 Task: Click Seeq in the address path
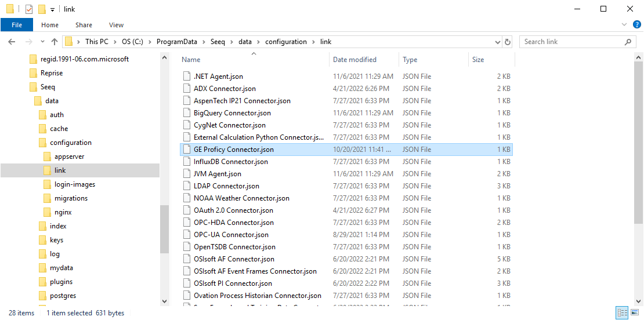pos(218,42)
